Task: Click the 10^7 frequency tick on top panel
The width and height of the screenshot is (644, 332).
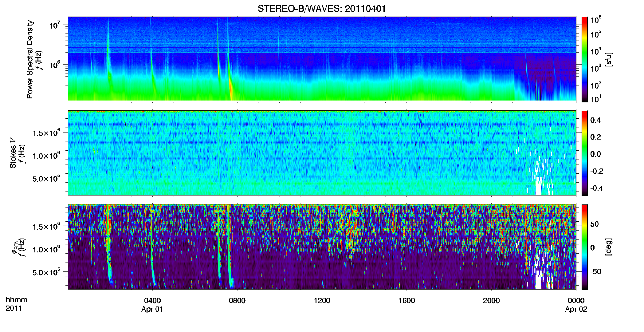Action: pos(55,25)
